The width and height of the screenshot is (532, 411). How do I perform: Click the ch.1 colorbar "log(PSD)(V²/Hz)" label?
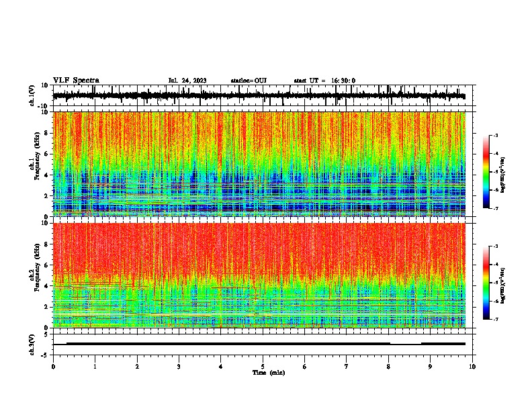(502, 175)
